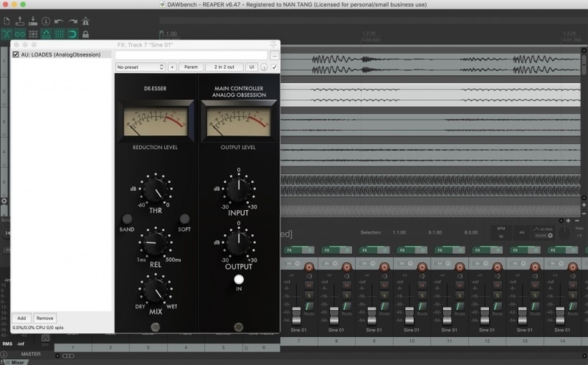The height and width of the screenshot is (365, 588).
Task: Click the OUTPUT gain knob
Action: (x=238, y=242)
